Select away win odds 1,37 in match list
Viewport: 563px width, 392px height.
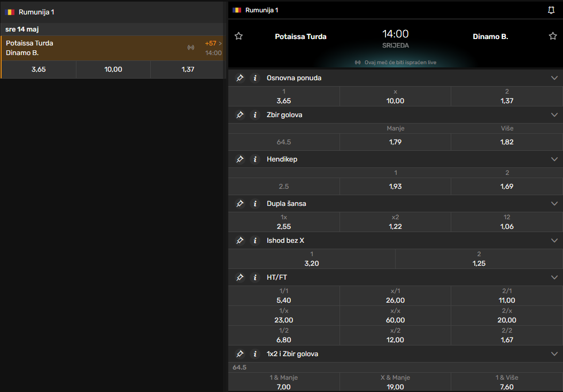[188, 70]
